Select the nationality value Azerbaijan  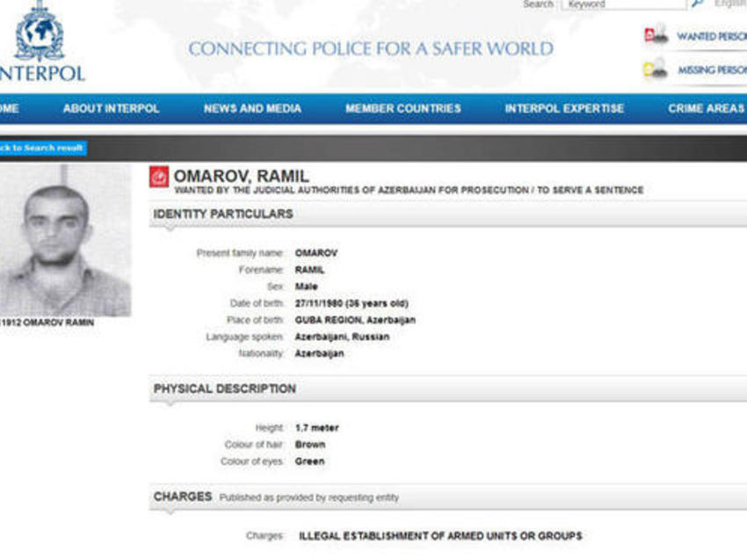319,353
